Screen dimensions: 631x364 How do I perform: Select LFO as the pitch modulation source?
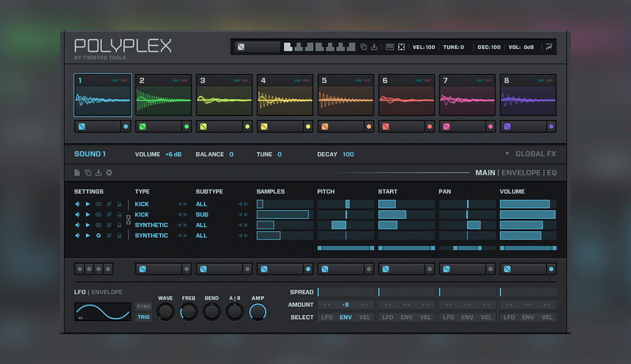[x=327, y=317]
